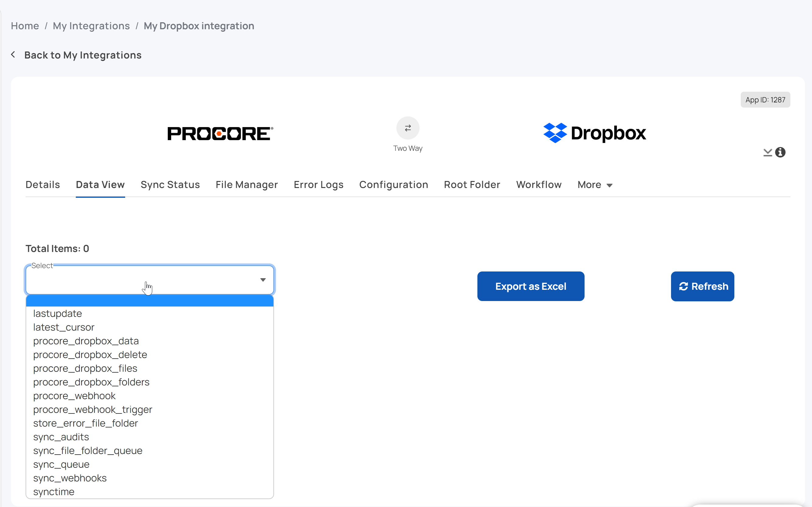Open the Sync Status tab
Image resolution: width=812 pixels, height=507 pixels.
tap(170, 184)
